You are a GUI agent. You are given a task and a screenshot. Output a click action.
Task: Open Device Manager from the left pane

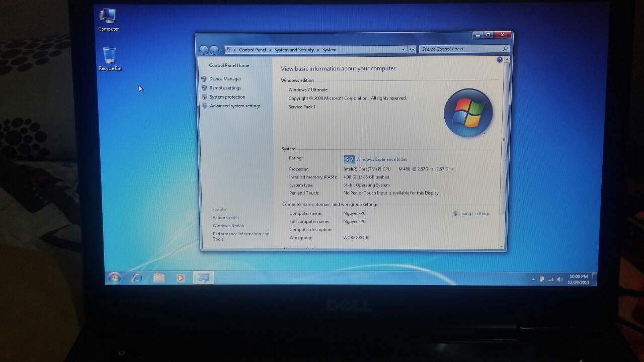[x=225, y=79]
